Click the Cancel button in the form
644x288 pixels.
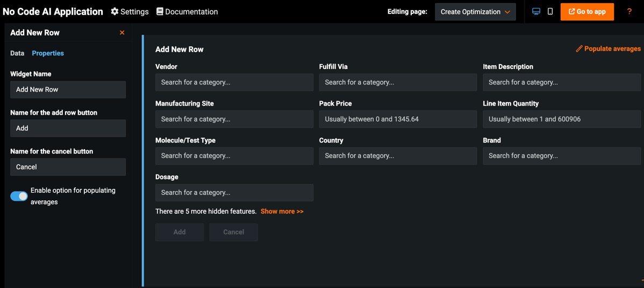(x=233, y=232)
